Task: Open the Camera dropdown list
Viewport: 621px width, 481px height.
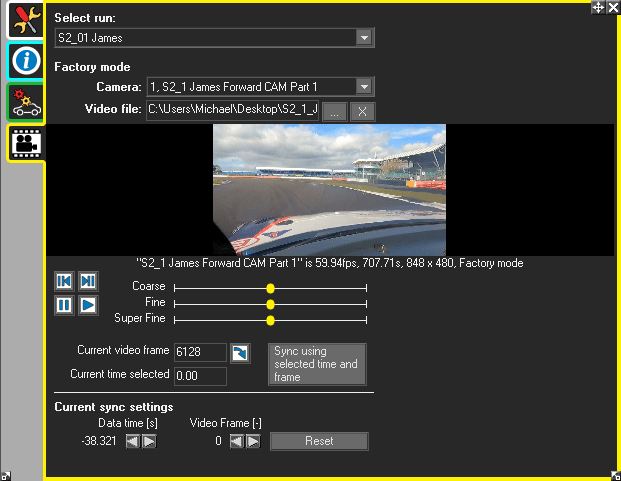Action: tap(365, 87)
